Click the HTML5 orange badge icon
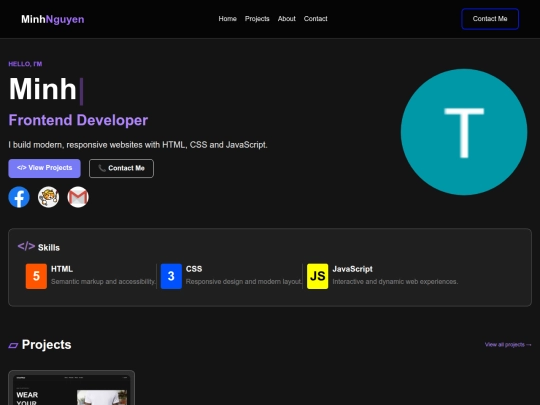The width and height of the screenshot is (540, 405). 36,276
